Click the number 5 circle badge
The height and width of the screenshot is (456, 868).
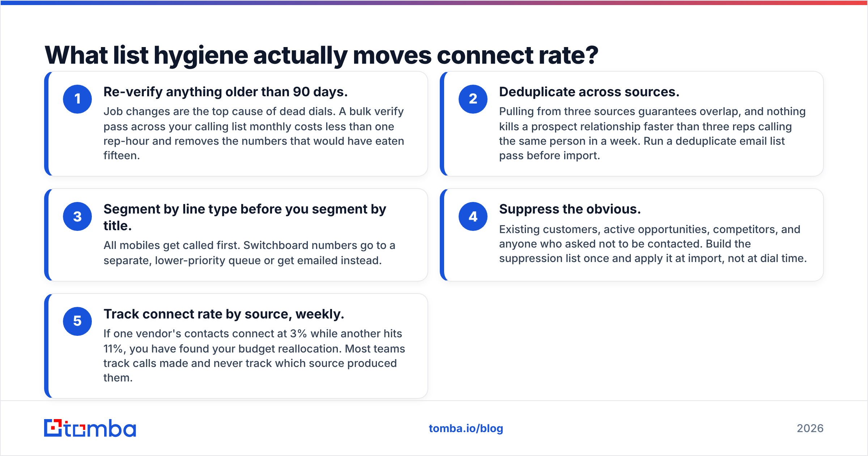tap(77, 321)
